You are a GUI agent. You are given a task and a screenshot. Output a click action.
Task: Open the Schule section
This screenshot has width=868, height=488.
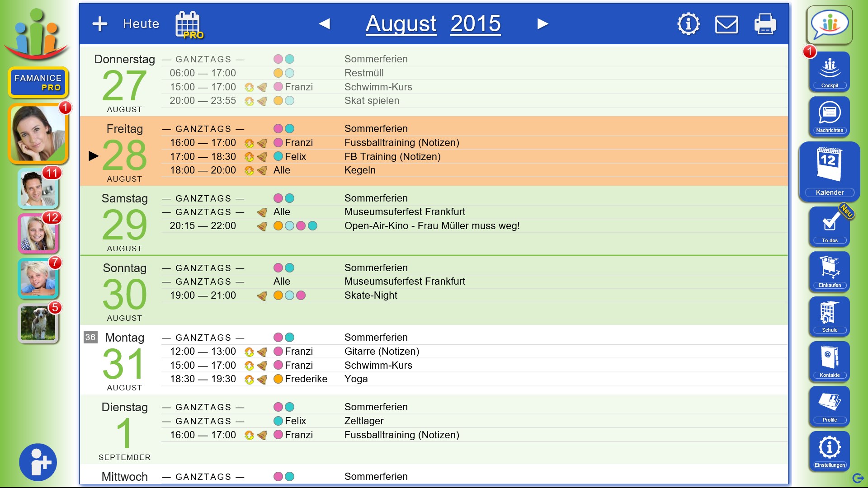[829, 316]
